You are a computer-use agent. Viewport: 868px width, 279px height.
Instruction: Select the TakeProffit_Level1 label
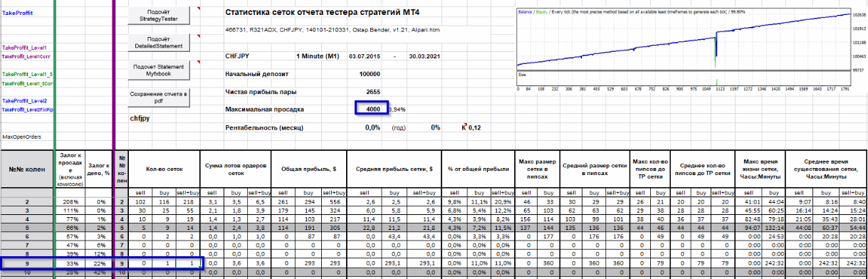coord(24,47)
